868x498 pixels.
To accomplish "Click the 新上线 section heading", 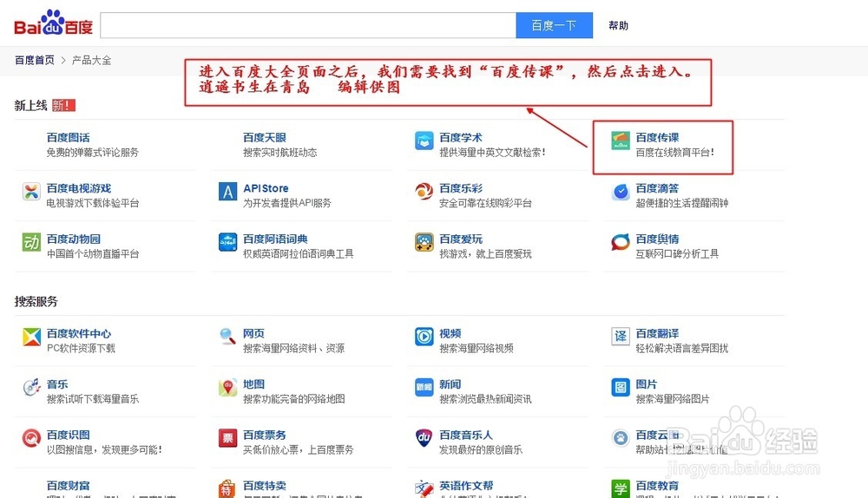I will [31, 105].
